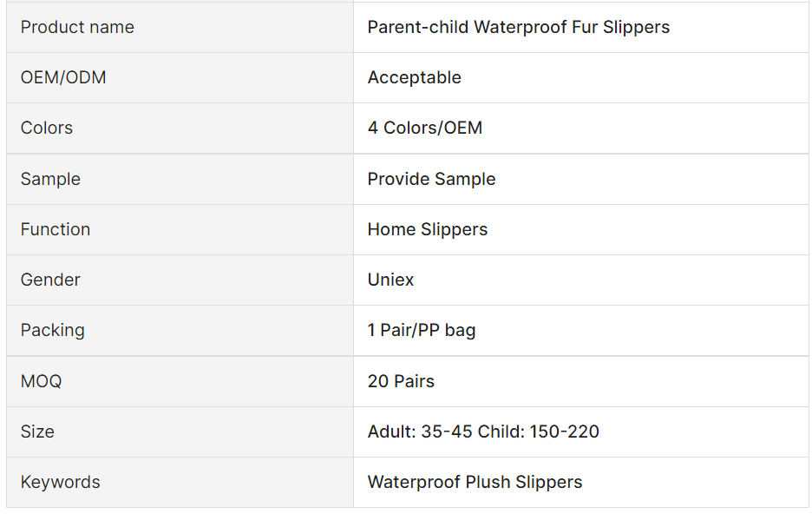
Task: Click the "Product name" label cell
Action: 77,27
